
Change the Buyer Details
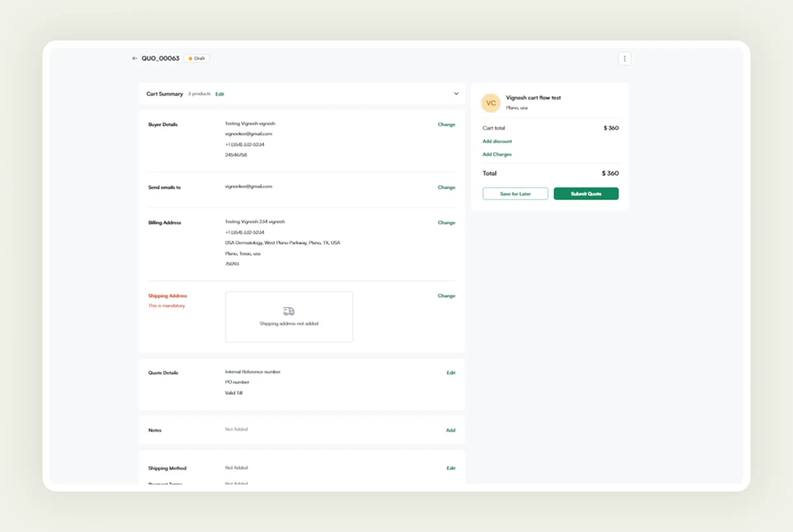(446, 124)
